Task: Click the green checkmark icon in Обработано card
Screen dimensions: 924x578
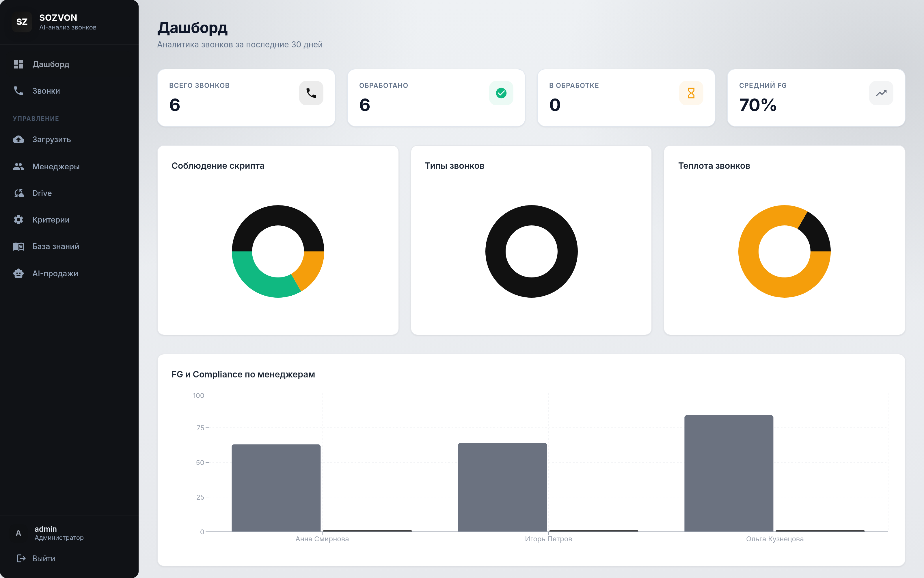Action: pos(501,93)
